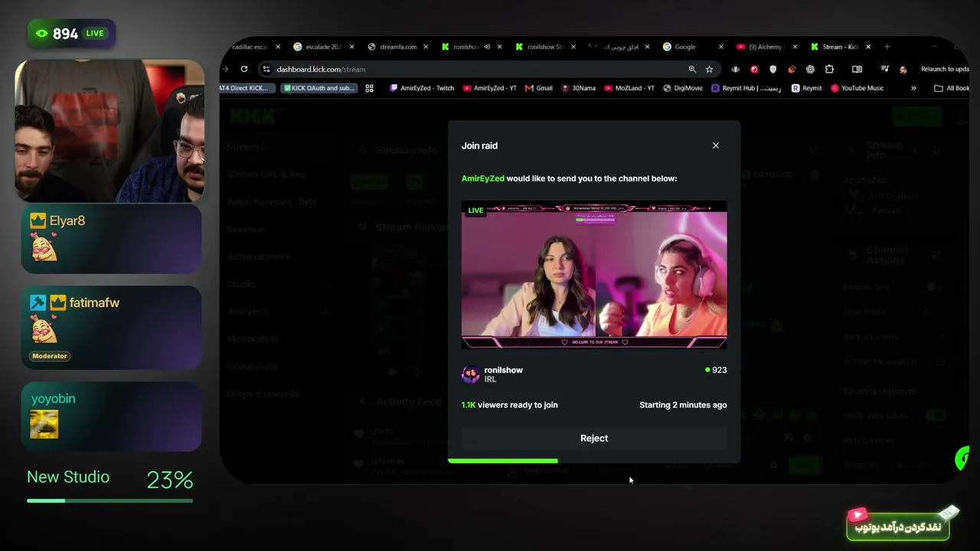Open Drops & rewards in dashboard sidebar

(x=263, y=394)
